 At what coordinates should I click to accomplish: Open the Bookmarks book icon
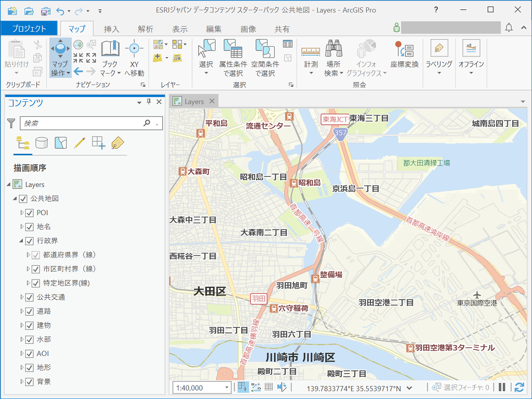pos(110,48)
